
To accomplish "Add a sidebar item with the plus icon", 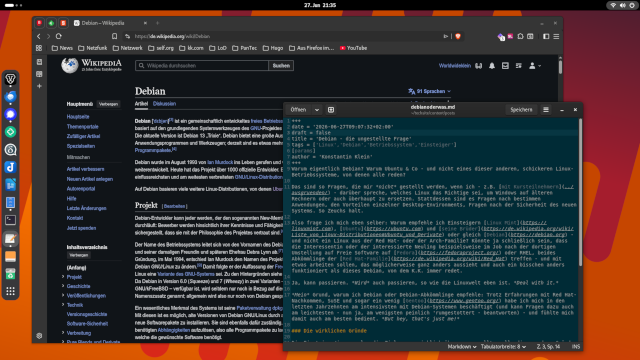I will point(39,86).
